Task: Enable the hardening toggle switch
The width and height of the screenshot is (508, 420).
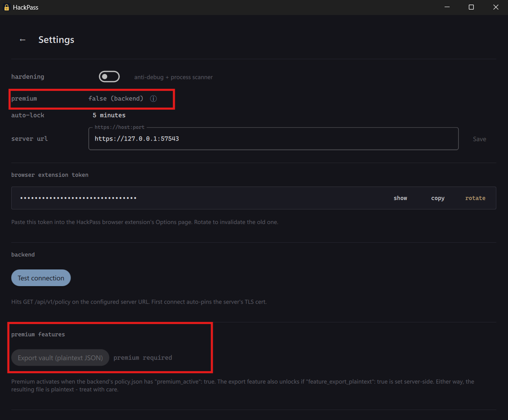Action: [x=109, y=77]
